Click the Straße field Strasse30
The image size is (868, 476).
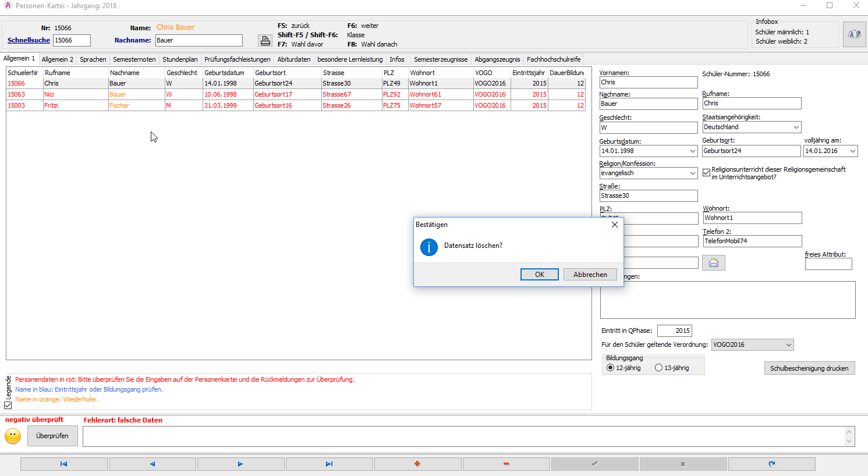[x=649, y=196]
